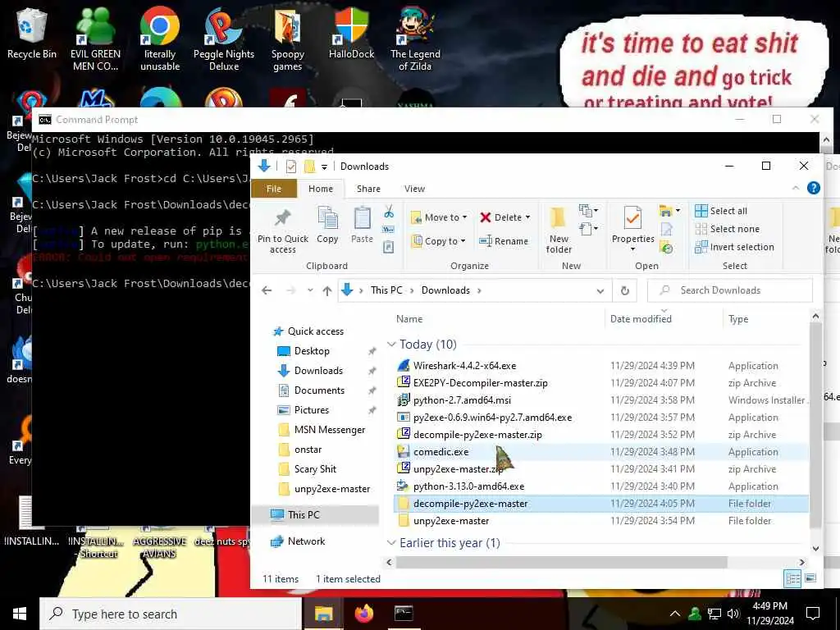Click the Cut scissors icon
This screenshot has width=840, height=630.
tap(389, 212)
